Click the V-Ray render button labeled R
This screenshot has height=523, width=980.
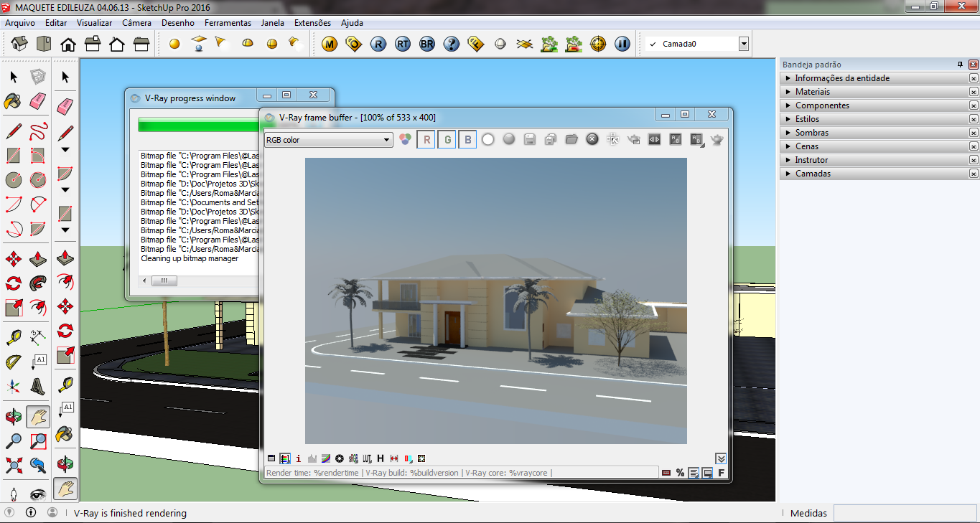click(x=378, y=44)
